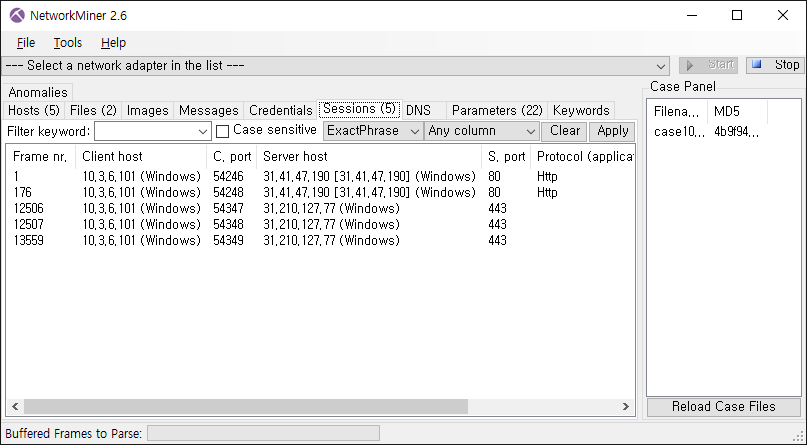Open the ExactPhrase match mode dropdown
Viewport: 807px width, 445px height.
point(373,131)
